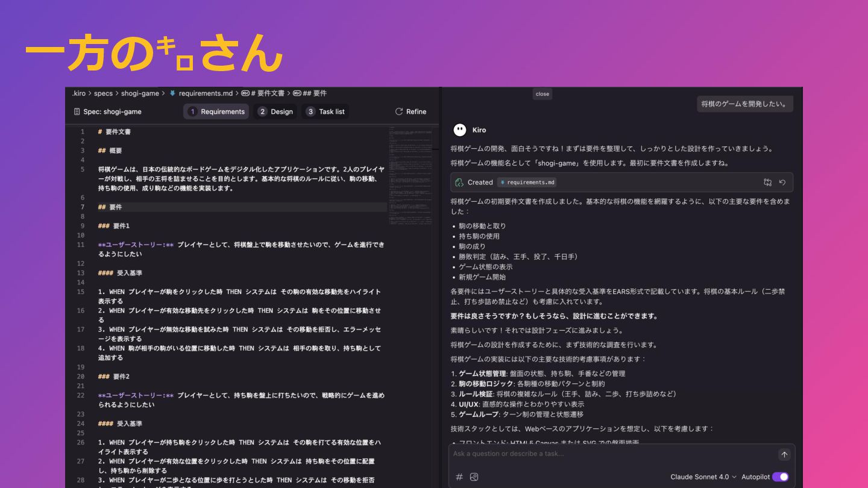Switch to the Requirements spec tab
Screen dimensions: 868x488
[x=216, y=111]
